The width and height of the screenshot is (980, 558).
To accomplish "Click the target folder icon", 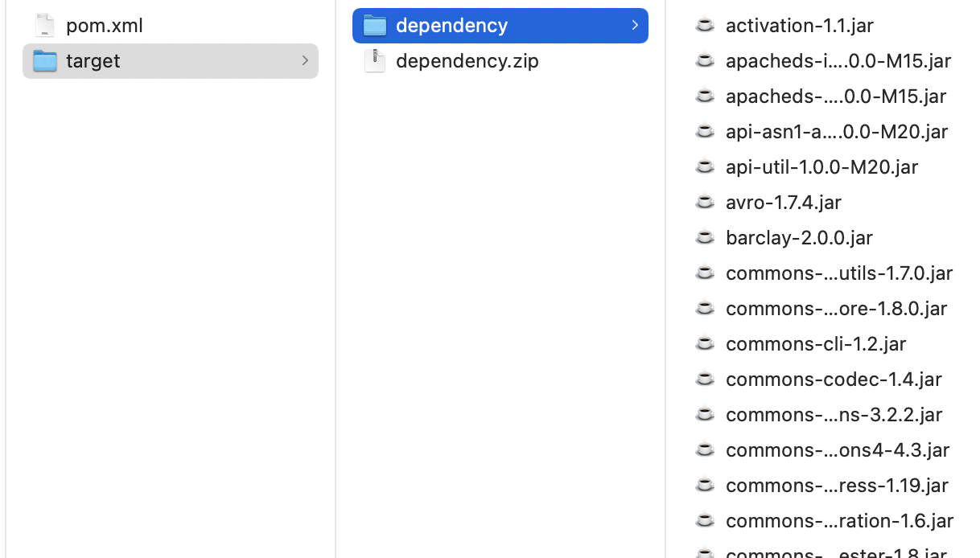I will coord(45,61).
